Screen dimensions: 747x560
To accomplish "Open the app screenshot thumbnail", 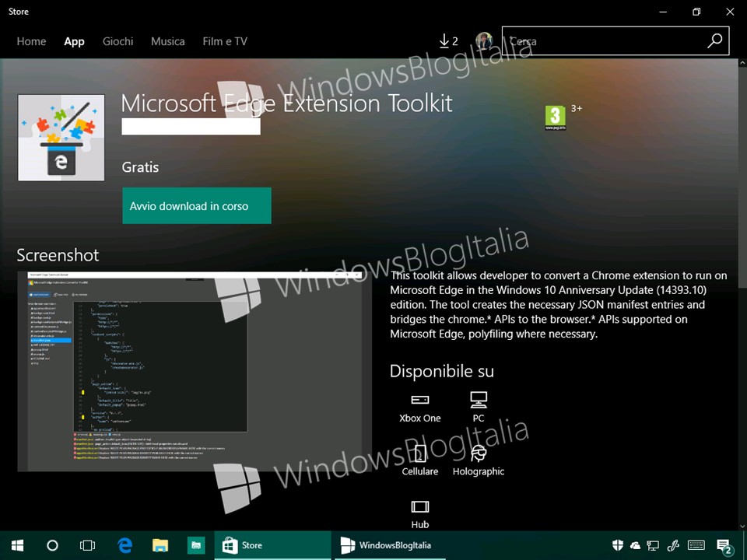I will coord(195,372).
